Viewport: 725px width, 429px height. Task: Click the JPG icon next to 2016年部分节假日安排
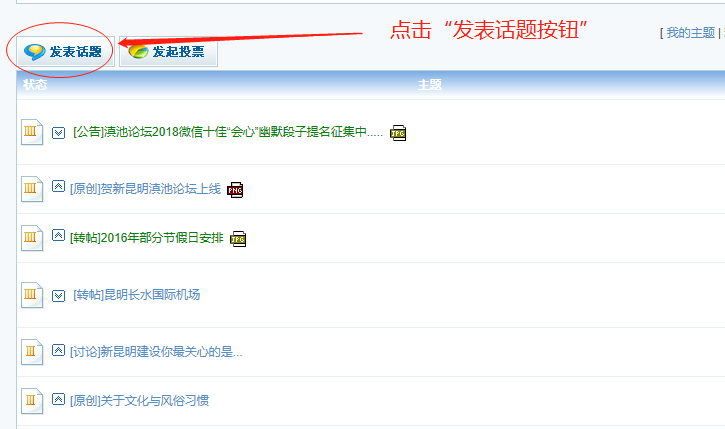pos(238,239)
